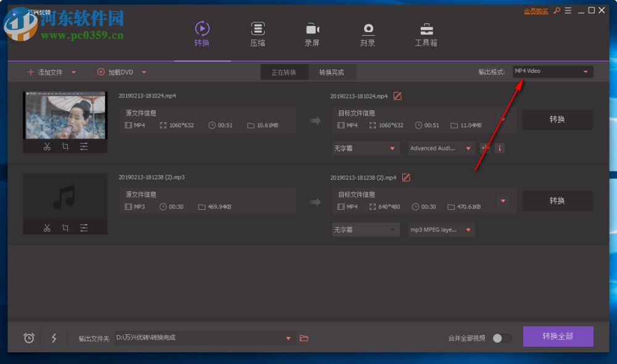617x364 pixels.
Task: Open the output folder browse icon
Action: (x=304, y=338)
